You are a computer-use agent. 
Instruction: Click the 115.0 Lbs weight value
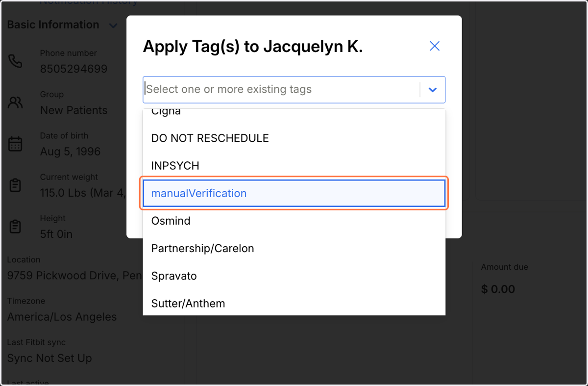[82, 193]
